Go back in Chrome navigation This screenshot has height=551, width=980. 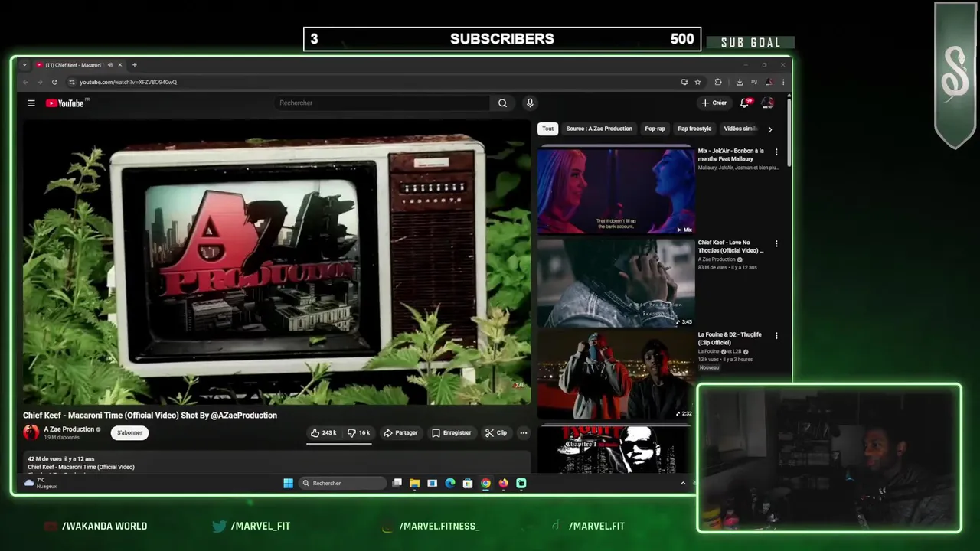click(x=25, y=82)
